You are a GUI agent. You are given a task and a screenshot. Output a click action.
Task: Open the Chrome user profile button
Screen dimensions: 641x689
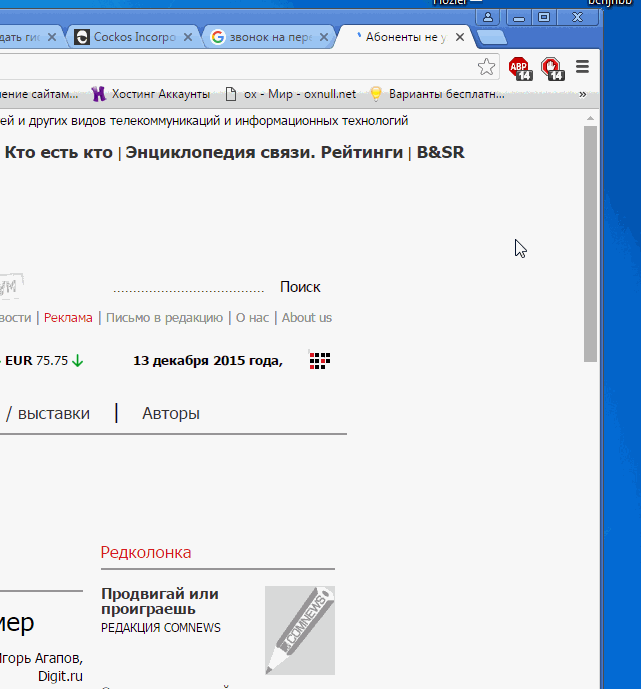click(488, 17)
